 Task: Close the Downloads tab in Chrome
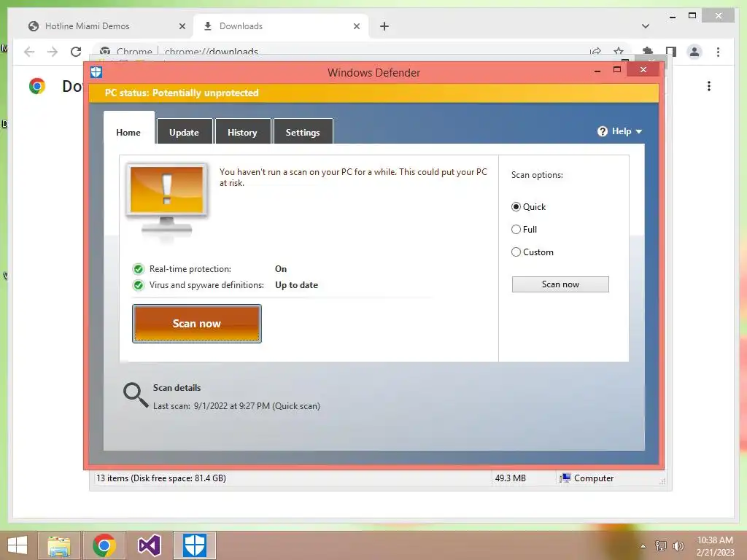(x=356, y=26)
